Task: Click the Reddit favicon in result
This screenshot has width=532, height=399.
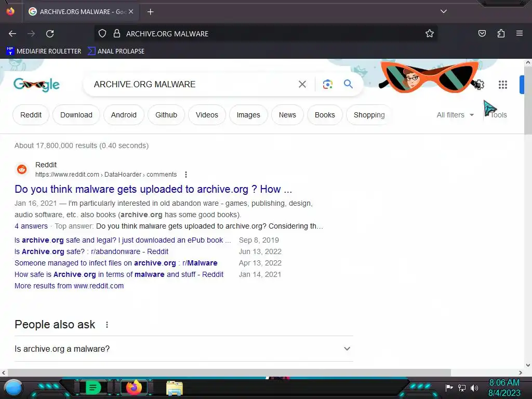Action: 22,169
